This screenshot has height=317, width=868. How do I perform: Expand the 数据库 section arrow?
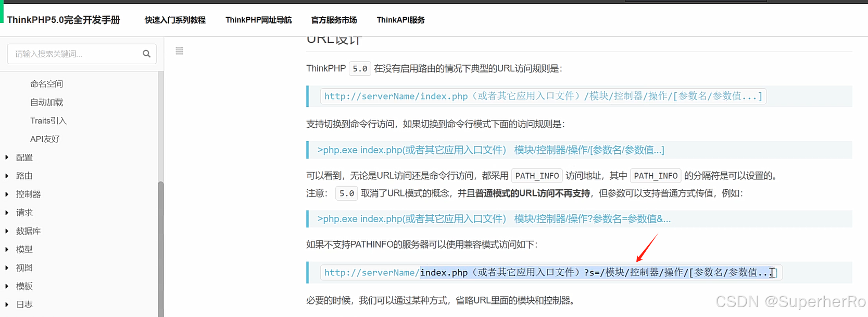[x=7, y=231]
